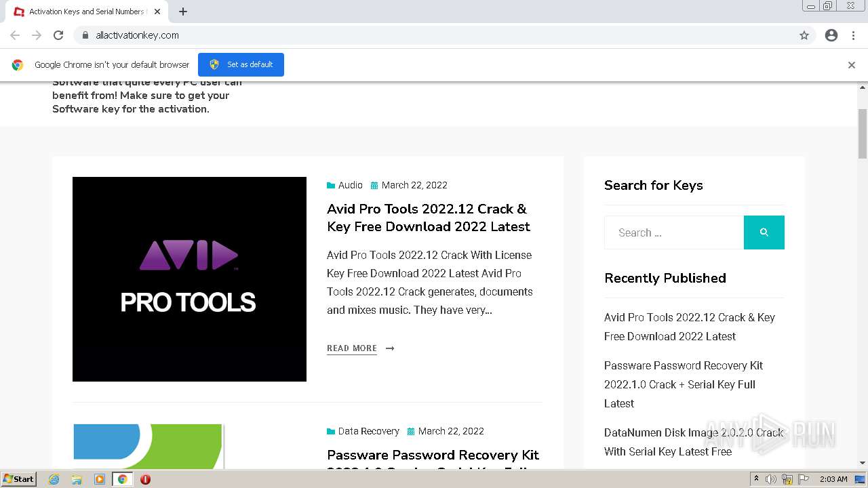Open the Chrome three-dot menu
The height and width of the screenshot is (488, 868).
853,35
